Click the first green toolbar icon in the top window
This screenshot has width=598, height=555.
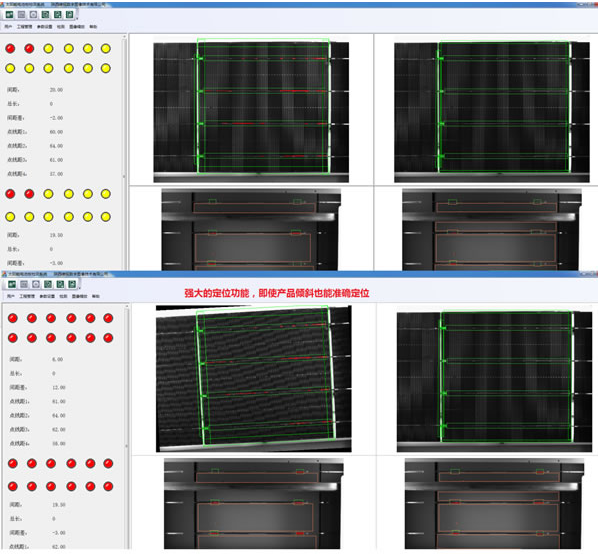10,15
